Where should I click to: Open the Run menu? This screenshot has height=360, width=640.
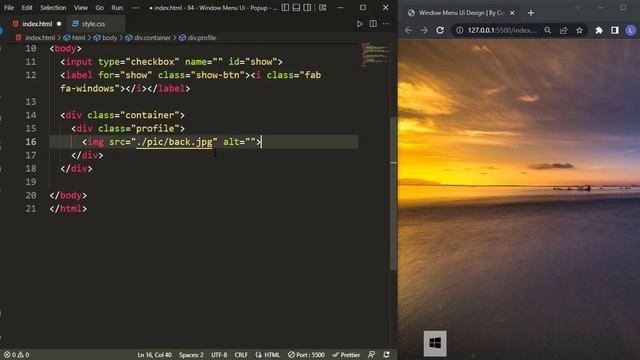[x=117, y=7]
